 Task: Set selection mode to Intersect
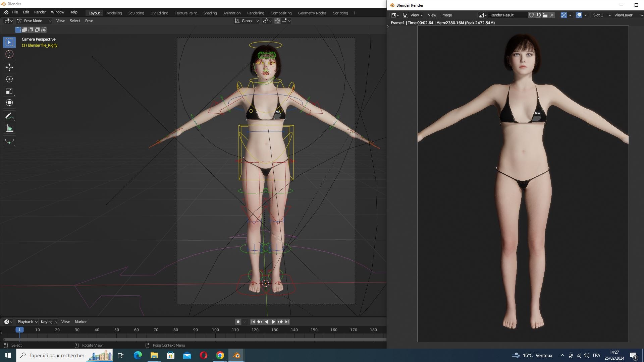tap(44, 30)
